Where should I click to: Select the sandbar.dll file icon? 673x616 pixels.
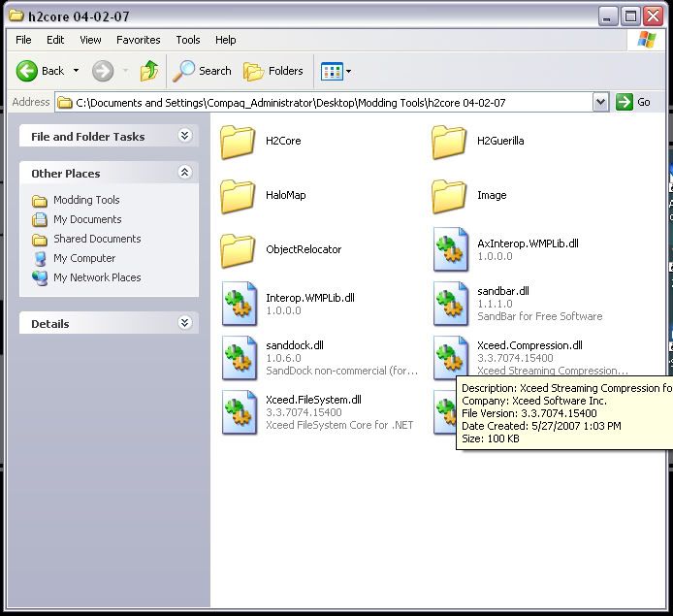tap(451, 304)
